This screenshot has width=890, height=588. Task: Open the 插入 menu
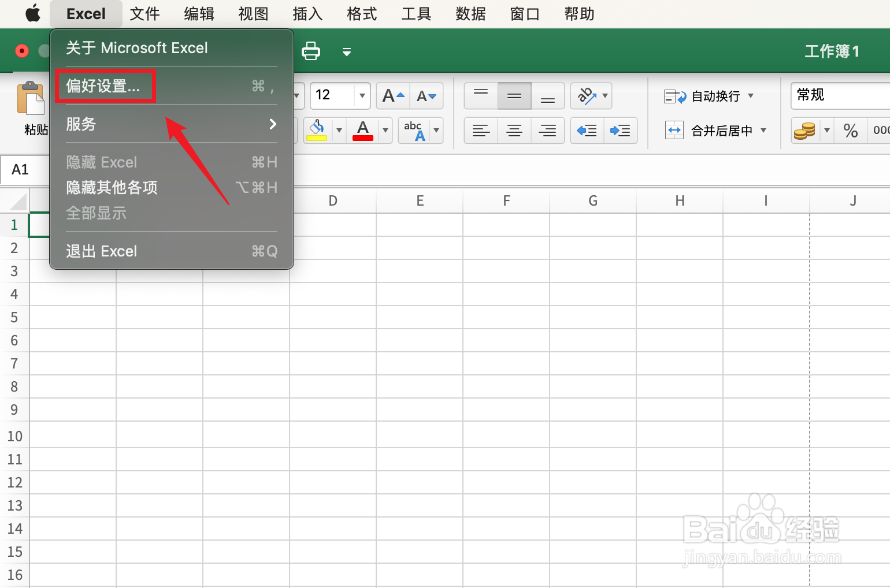(x=307, y=13)
